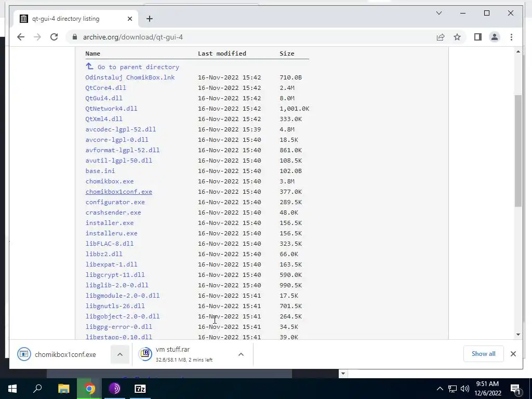Screen dimensions: 532x399
Task: Open Windows taskbar search
Action: [x=37, y=389]
